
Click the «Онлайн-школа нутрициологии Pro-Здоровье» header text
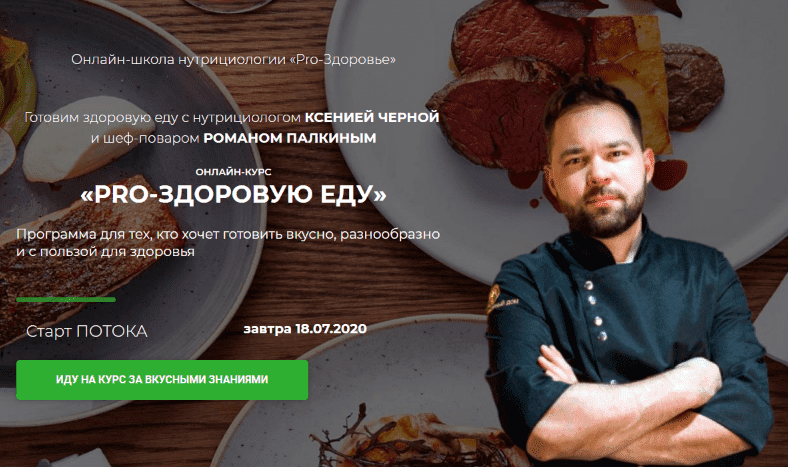click(233, 59)
